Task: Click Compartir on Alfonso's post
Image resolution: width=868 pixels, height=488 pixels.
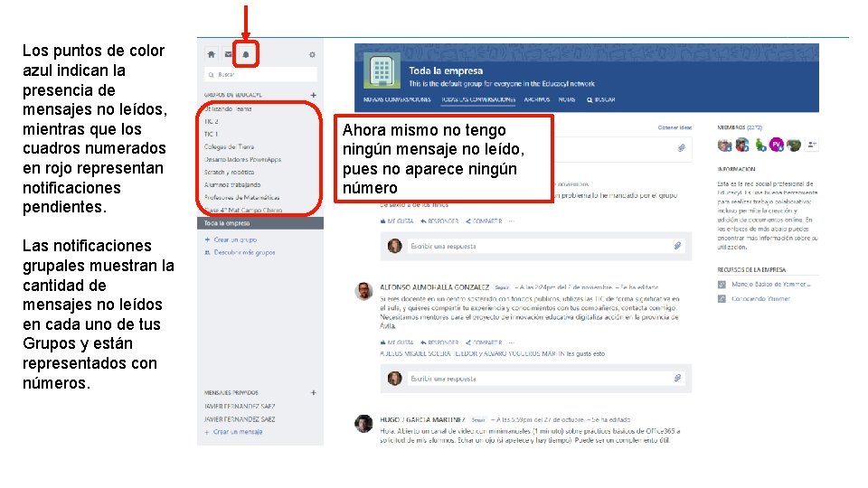Action: (484, 343)
